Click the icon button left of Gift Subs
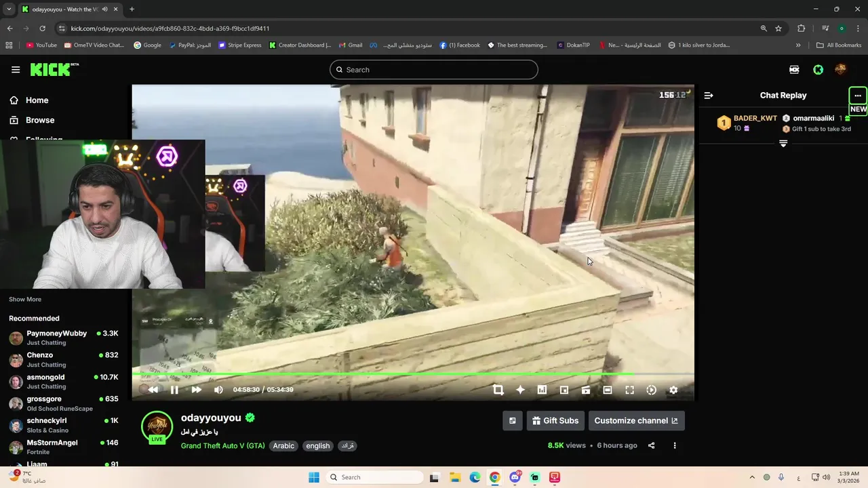Viewport: 868px width, 488px height. [513, 421]
